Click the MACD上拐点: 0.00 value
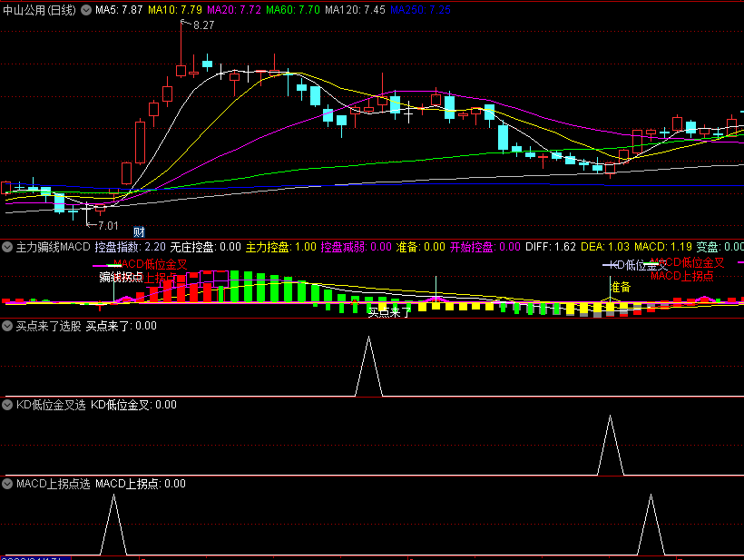 [141, 484]
